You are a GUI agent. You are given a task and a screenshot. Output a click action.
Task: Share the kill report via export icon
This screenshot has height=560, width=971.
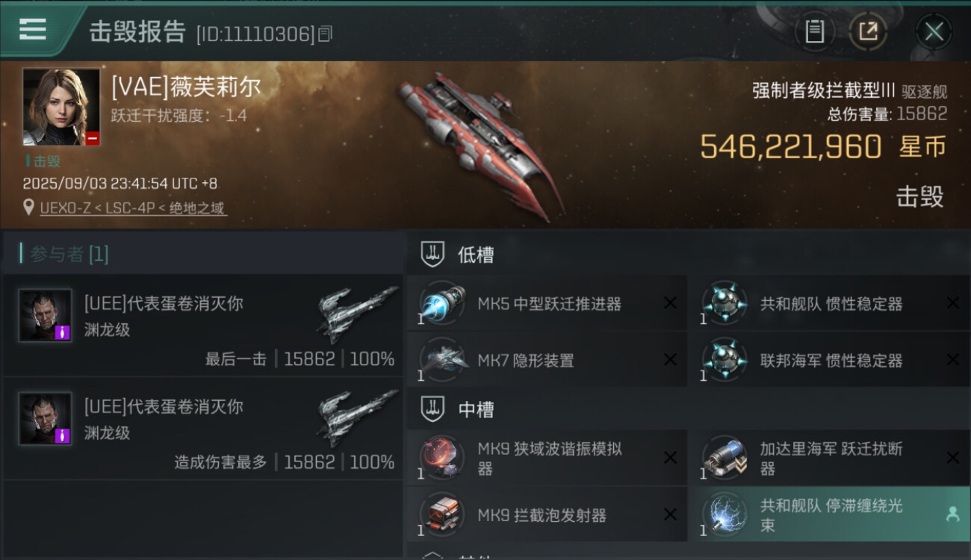868,31
